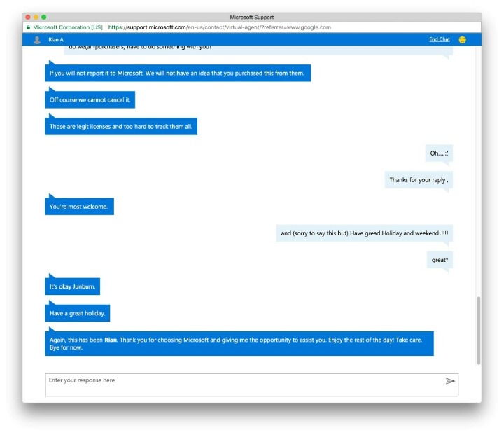The image size is (504, 435).
Task: Click the 'great*' correction message bubble
Action: 440,260
